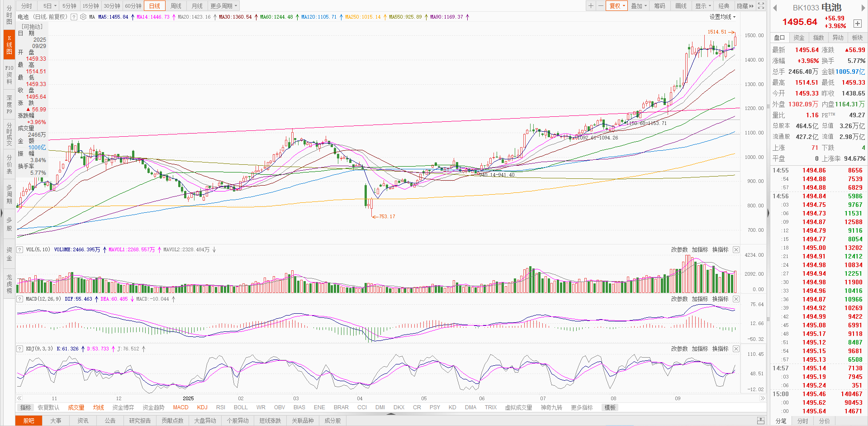Viewport: 868px width, 426px height.
Task: Turn off the KDJ indicator toggle
Action: (x=202, y=407)
